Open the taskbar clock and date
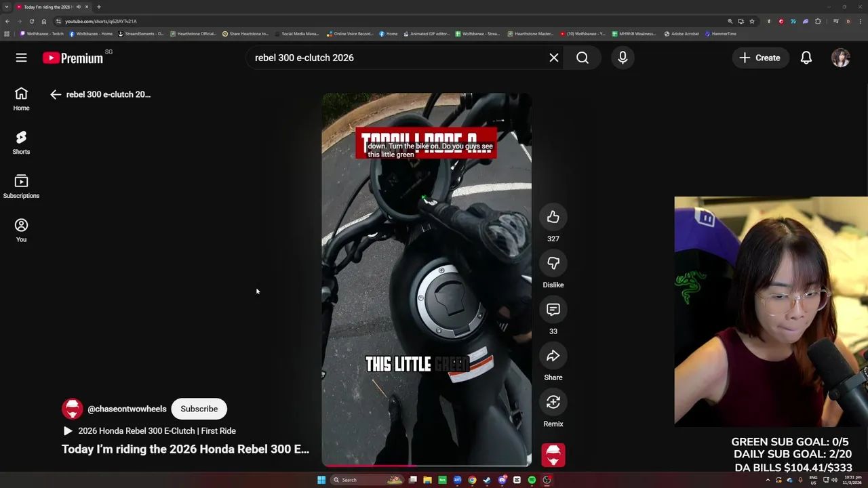 click(x=853, y=480)
